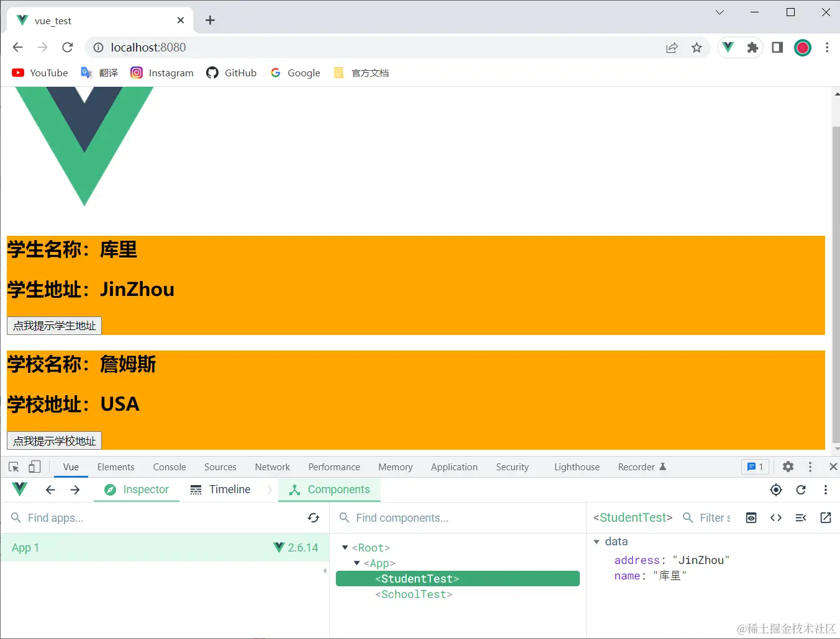Switch to the Console DevTools tab
840x639 pixels.
click(x=169, y=467)
